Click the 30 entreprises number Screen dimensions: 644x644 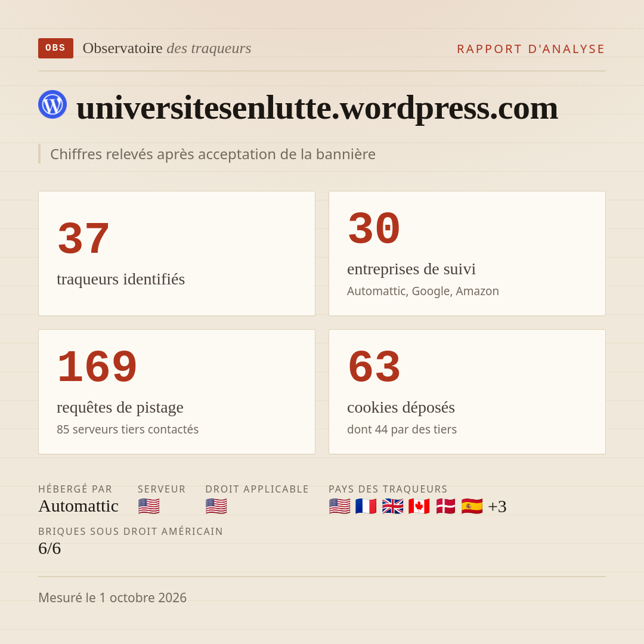click(x=374, y=228)
